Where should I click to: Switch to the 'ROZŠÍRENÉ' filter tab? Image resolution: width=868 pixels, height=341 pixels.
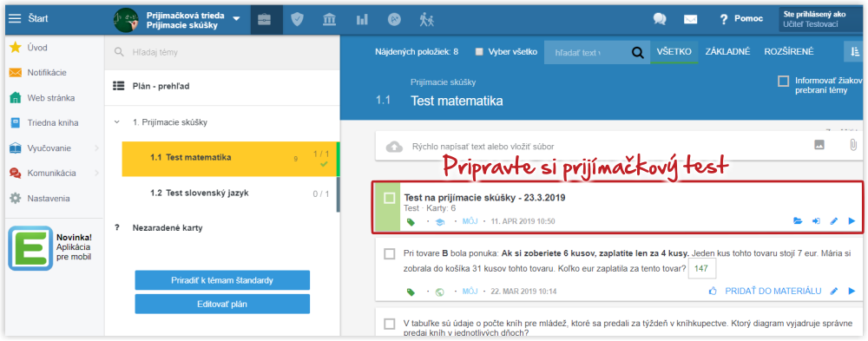(789, 51)
